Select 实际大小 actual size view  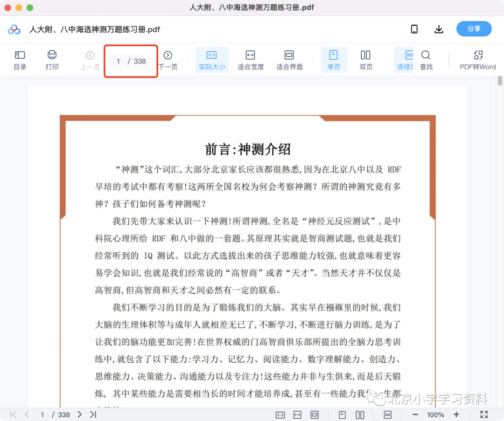[212, 60]
